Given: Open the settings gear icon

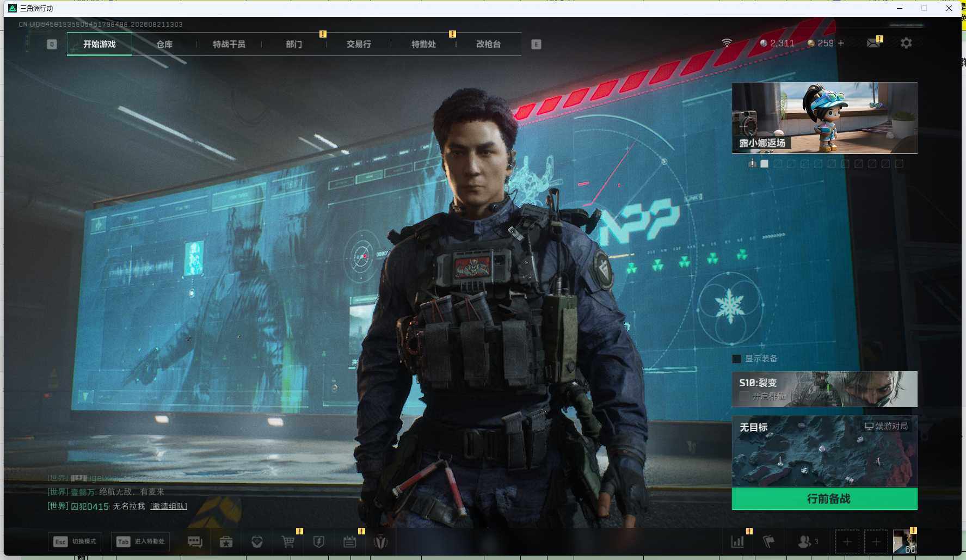Looking at the screenshot, I should tap(906, 43).
